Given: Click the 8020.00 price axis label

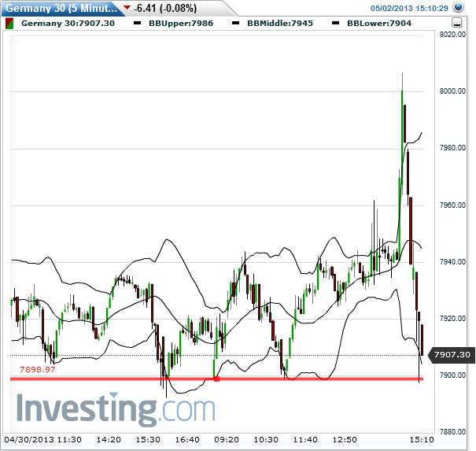Looking at the screenshot, I should 452,35.
